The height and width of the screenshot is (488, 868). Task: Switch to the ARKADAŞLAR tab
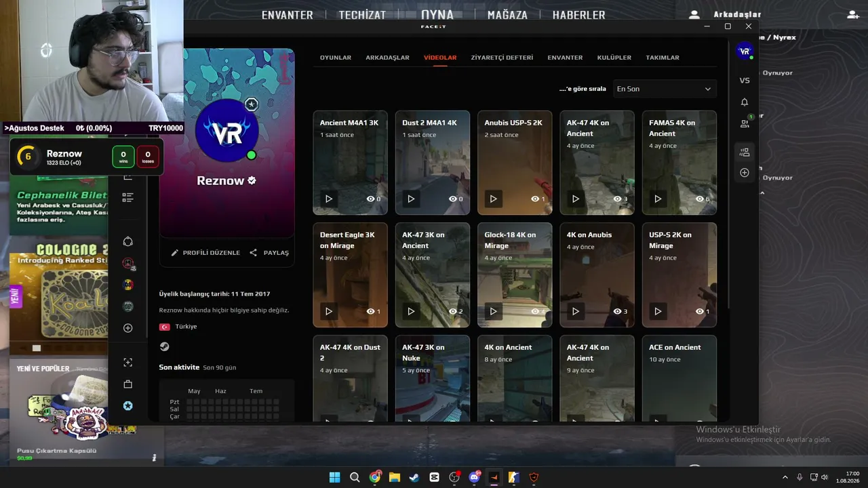tap(387, 58)
